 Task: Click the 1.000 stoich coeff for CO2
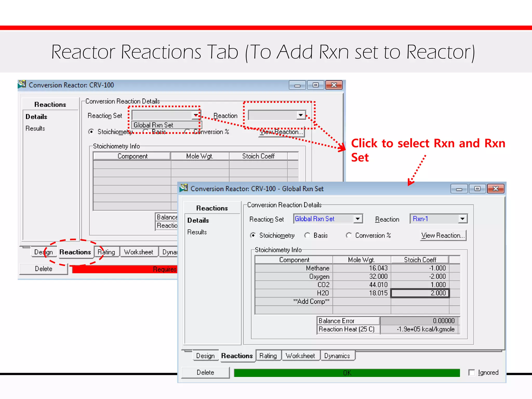(420, 285)
